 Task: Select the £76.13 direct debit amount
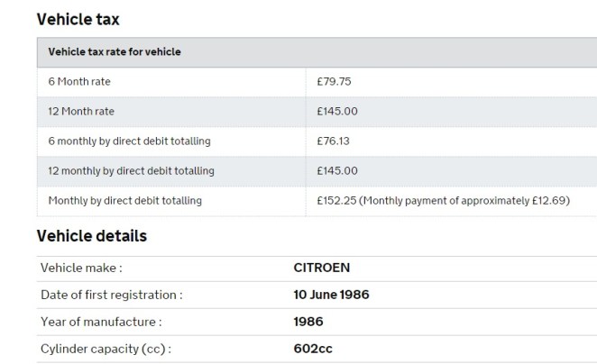[x=334, y=141]
